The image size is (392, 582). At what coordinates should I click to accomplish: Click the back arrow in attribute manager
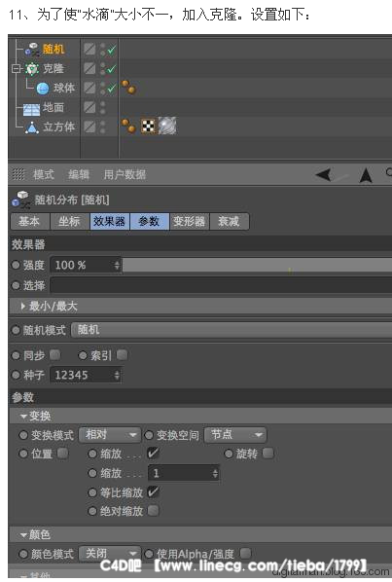pos(323,174)
